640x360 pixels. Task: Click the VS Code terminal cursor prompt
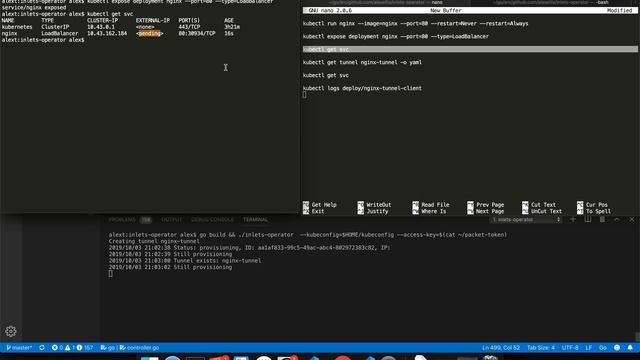[x=111, y=274]
